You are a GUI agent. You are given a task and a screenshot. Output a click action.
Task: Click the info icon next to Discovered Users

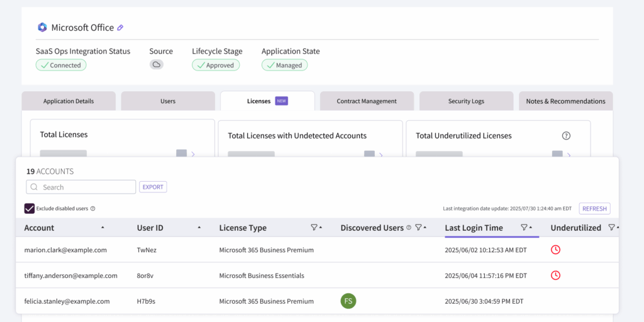[409, 228]
